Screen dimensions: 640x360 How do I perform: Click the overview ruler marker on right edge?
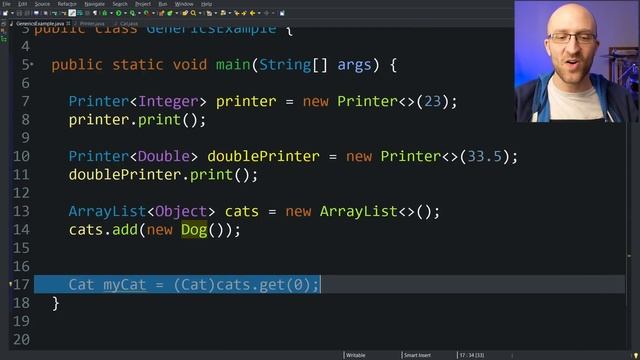tap(629, 256)
